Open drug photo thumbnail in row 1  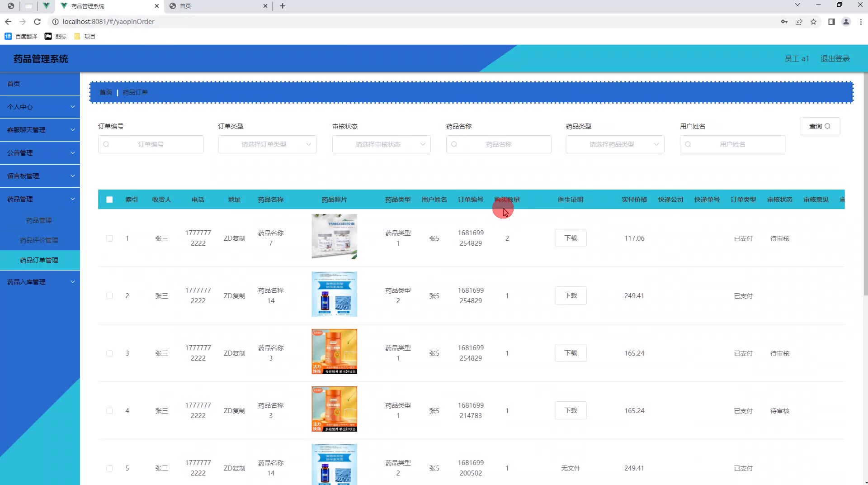(334, 237)
